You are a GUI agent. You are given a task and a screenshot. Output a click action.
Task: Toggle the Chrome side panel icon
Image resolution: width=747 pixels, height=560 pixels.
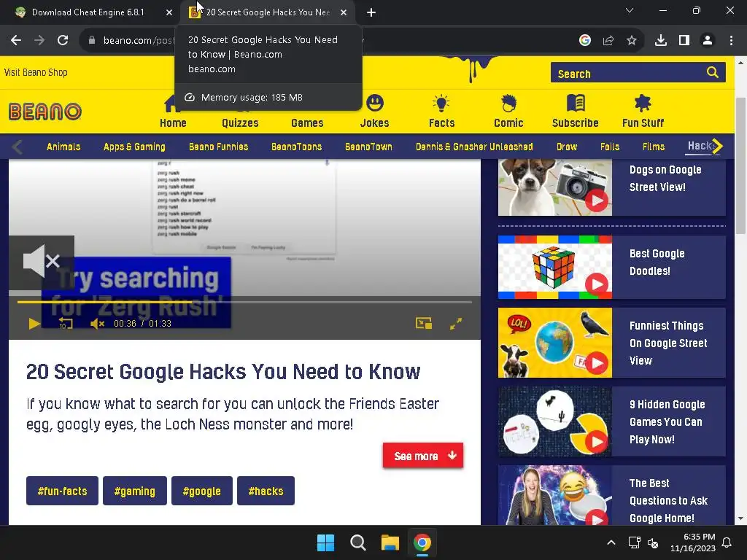684,41
